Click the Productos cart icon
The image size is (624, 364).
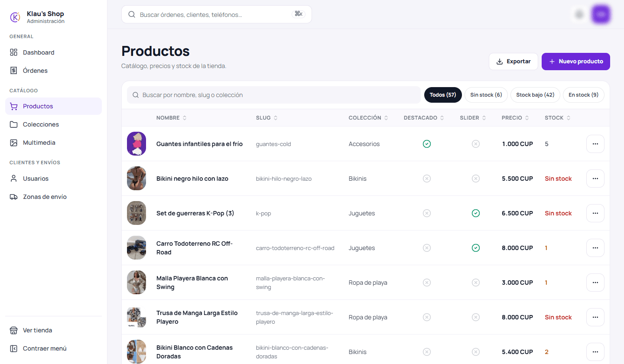click(x=14, y=106)
